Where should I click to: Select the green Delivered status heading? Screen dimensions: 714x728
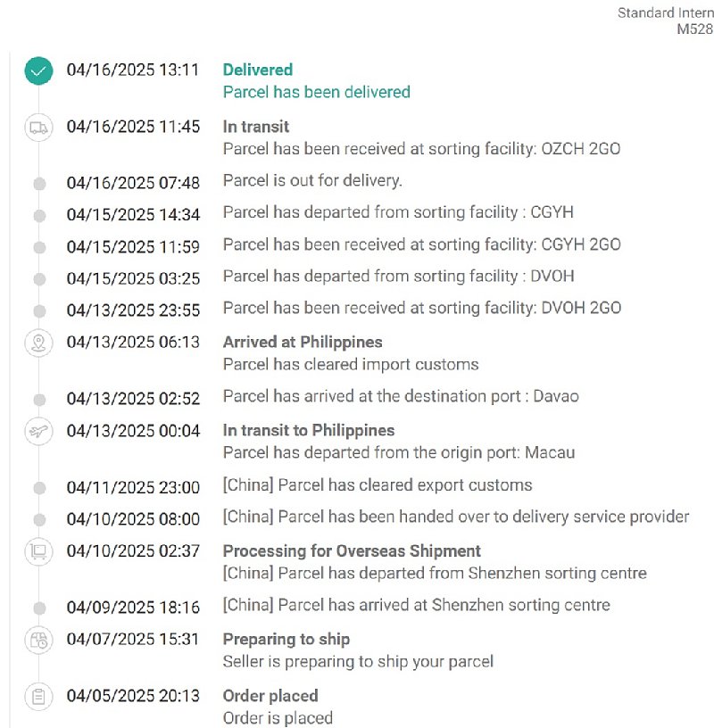[x=258, y=70]
